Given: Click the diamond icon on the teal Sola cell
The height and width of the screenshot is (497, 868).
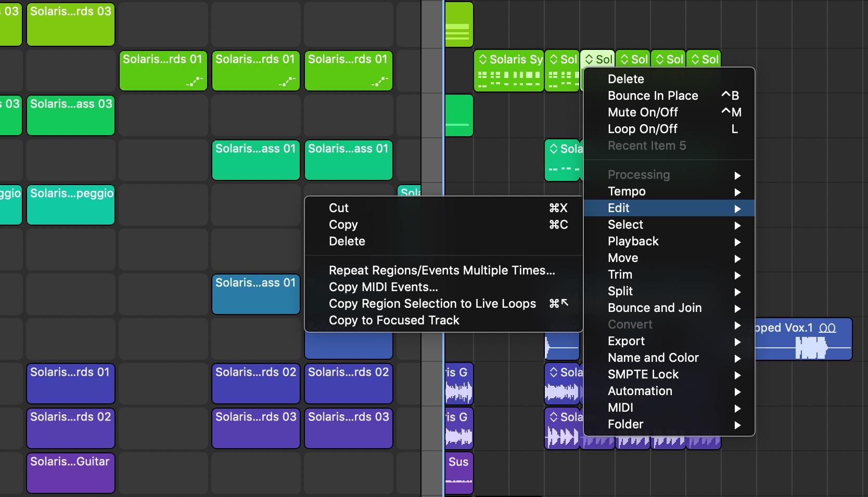Looking at the screenshot, I should point(554,148).
